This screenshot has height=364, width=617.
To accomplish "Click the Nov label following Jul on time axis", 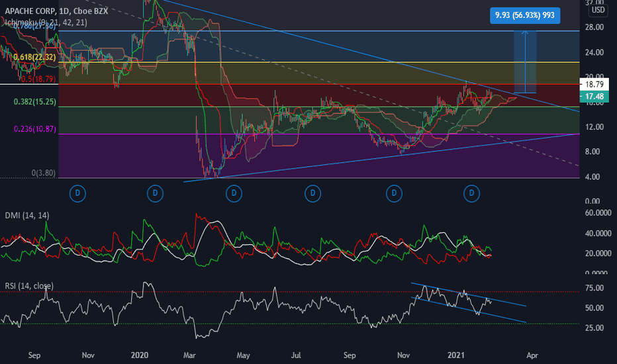I will (x=403, y=355).
